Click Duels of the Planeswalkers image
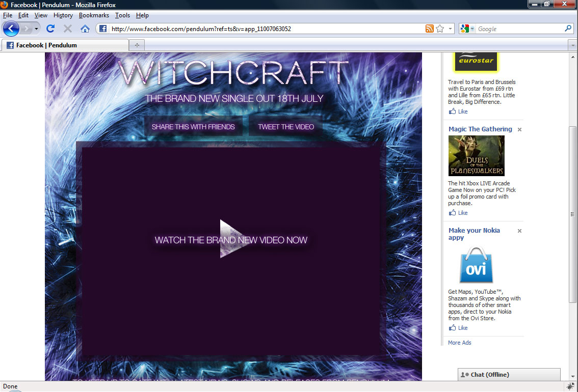 pos(476,156)
